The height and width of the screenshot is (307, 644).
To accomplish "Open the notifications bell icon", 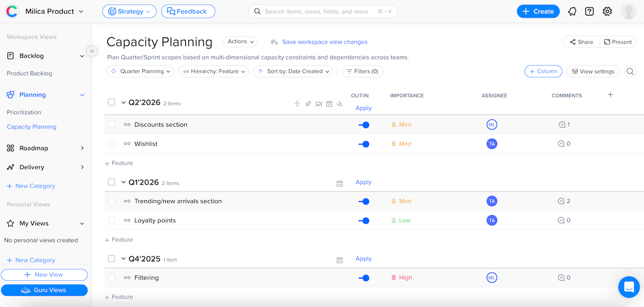I will tap(572, 11).
